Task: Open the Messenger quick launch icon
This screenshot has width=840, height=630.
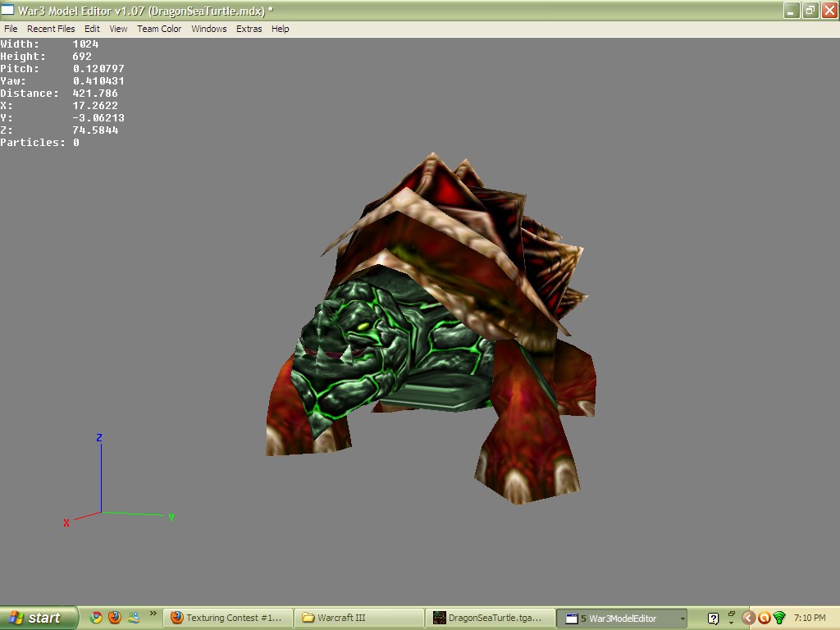Action: (134, 618)
